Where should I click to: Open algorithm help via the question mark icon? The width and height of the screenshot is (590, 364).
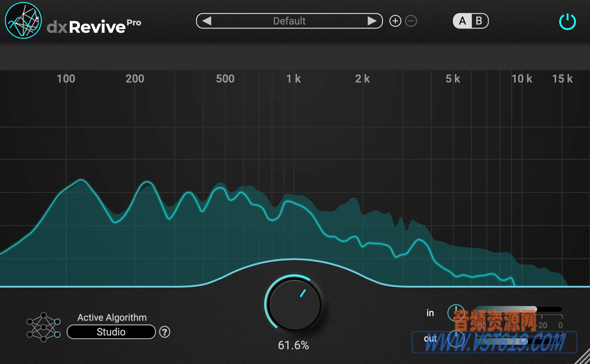[x=165, y=332]
